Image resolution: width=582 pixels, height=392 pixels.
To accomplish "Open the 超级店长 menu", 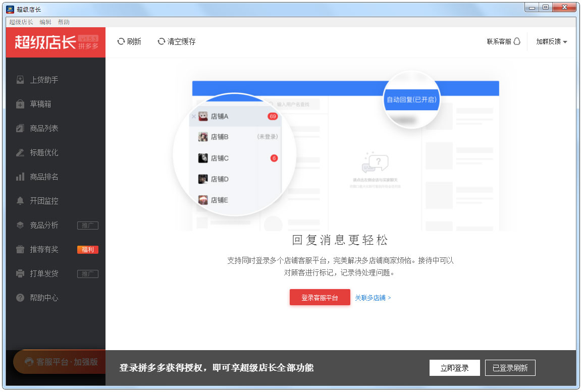I will coord(21,22).
